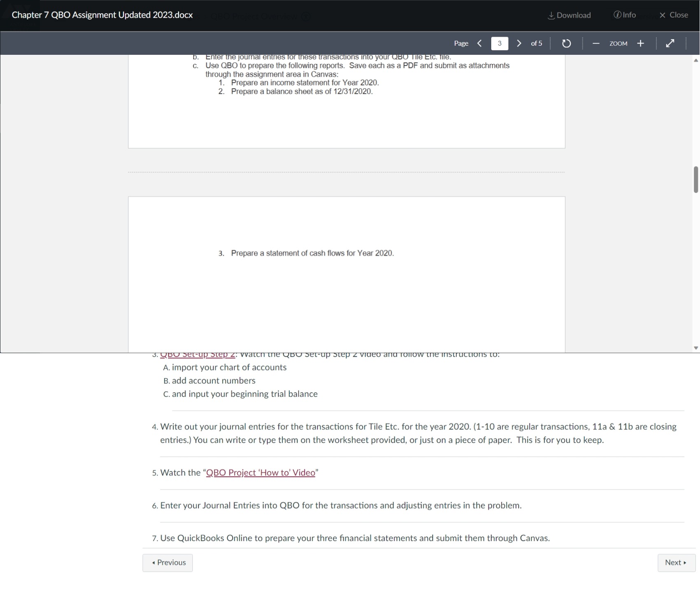This screenshot has width=700, height=590.
Task: Click the Previous module button
Action: point(167,562)
